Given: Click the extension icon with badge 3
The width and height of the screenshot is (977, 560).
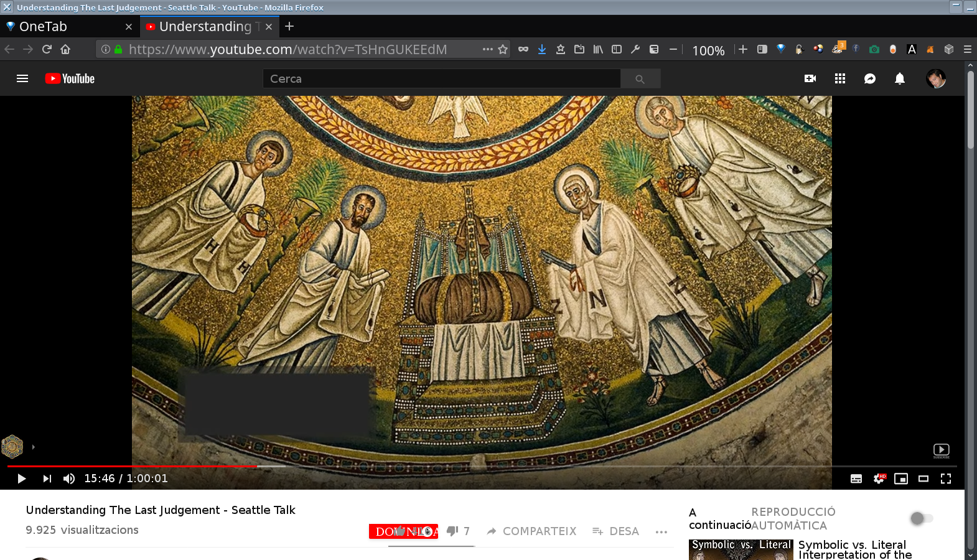Looking at the screenshot, I should pyautogui.click(x=838, y=48).
